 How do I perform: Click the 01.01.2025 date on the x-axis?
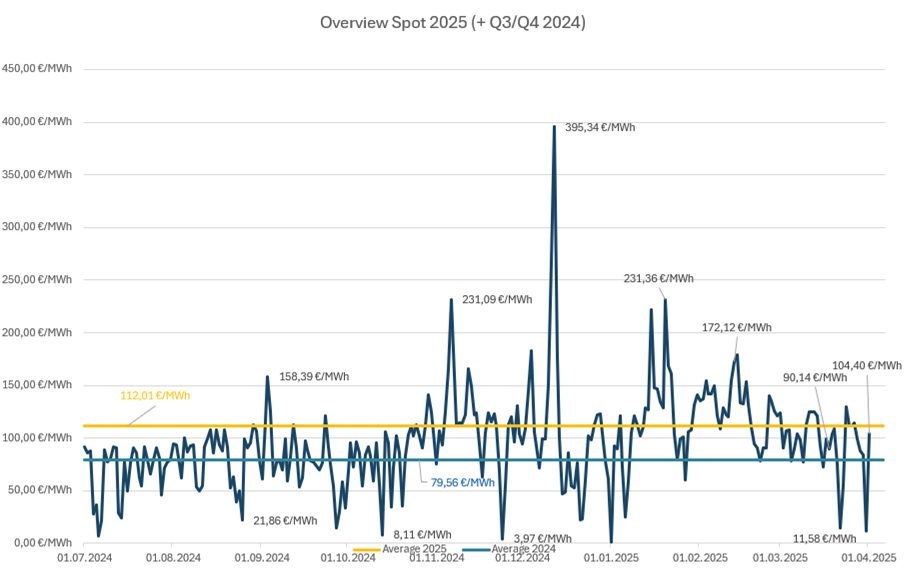click(x=611, y=559)
